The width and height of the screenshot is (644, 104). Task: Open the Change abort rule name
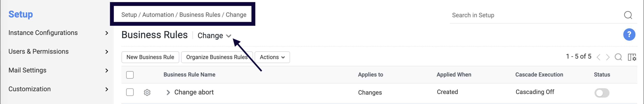tap(194, 92)
